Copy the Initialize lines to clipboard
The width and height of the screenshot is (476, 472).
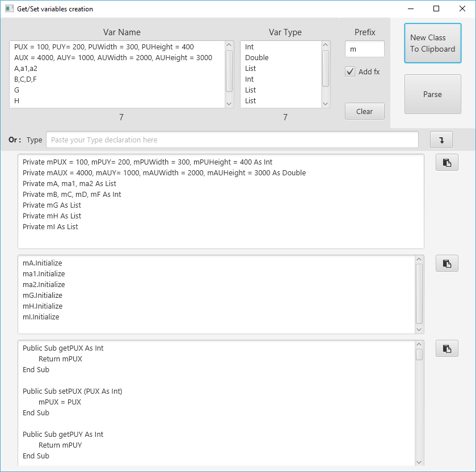[x=447, y=263]
